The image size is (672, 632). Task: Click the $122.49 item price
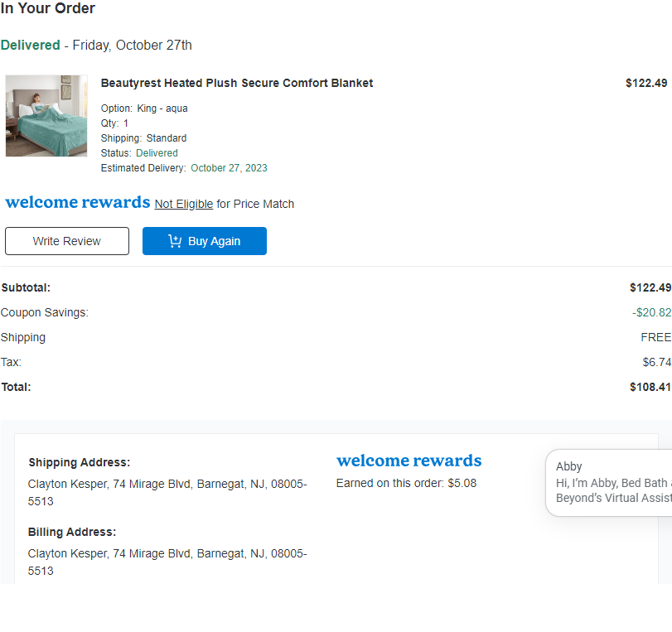[645, 83]
